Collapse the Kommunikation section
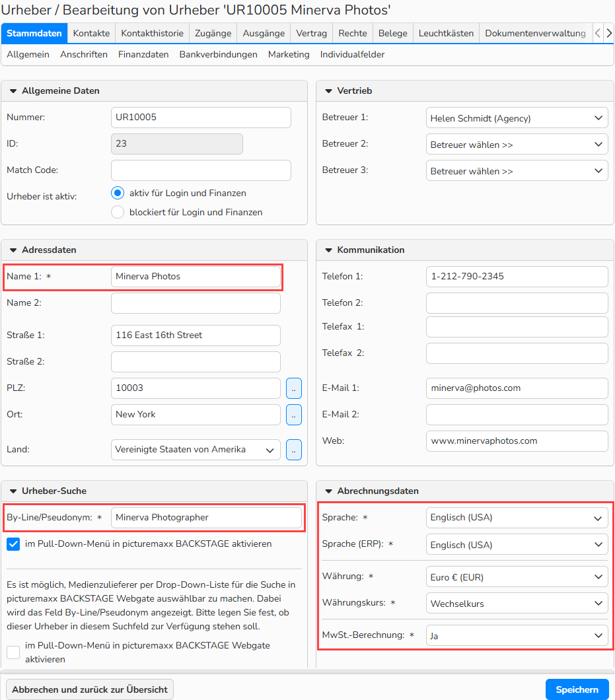This screenshot has height=700, width=615. pos(329,250)
